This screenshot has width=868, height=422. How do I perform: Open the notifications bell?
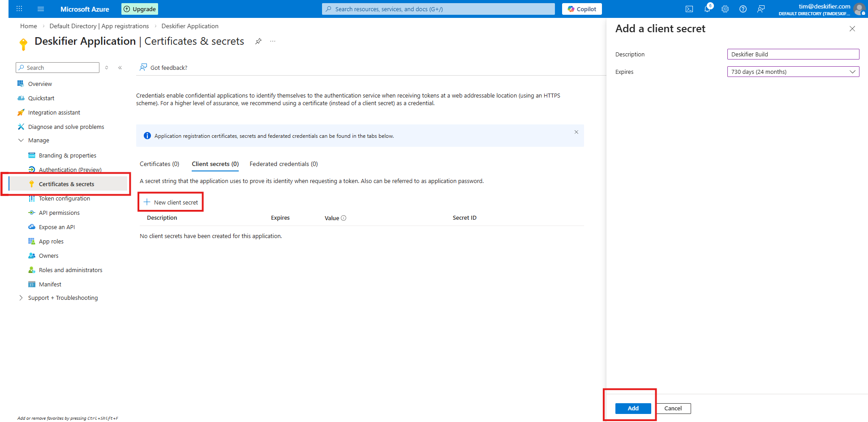pos(707,9)
